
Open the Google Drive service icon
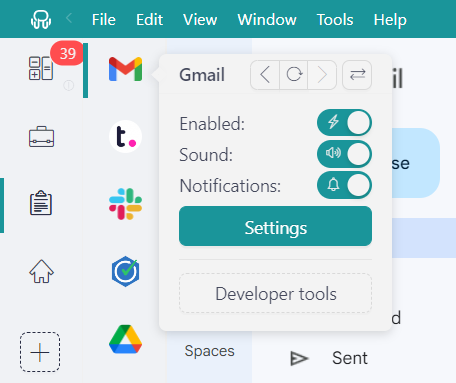125,339
